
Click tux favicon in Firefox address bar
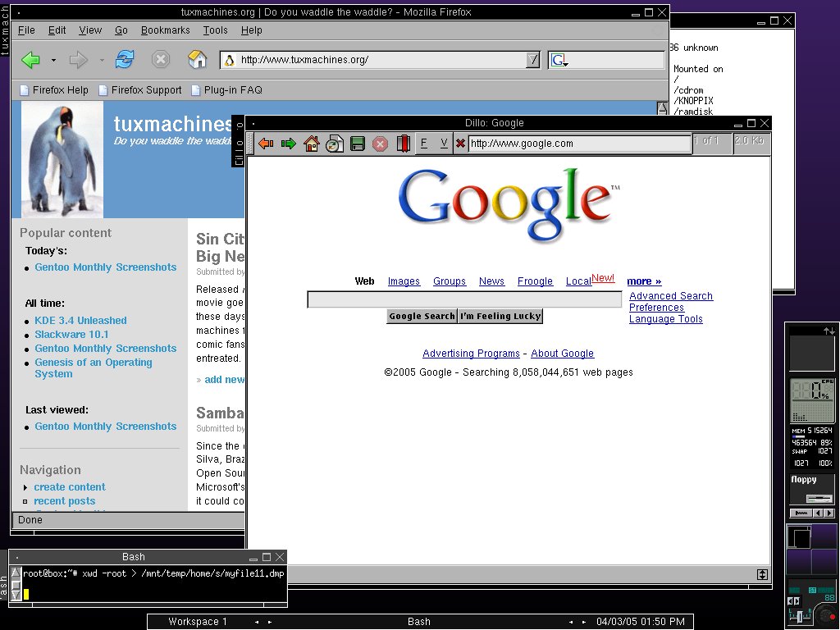230,60
